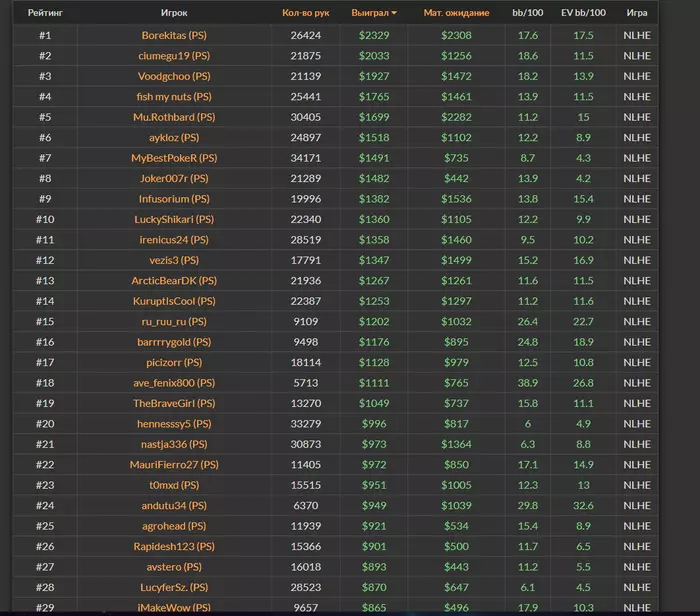Click the Игрок column header
Screen dimensions: 700x616
(x=174, y=13)
